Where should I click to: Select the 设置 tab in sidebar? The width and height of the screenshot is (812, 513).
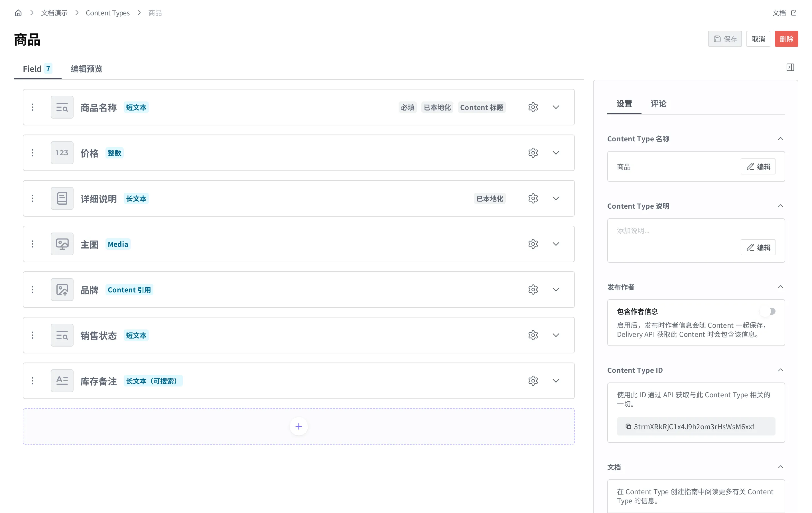pos(624,104)
